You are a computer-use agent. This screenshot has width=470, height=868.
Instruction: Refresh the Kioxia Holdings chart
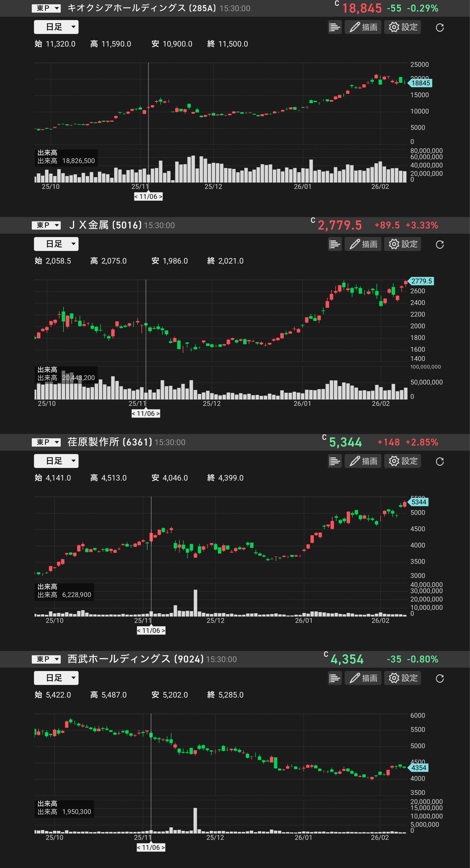click(x=440, y=28)
